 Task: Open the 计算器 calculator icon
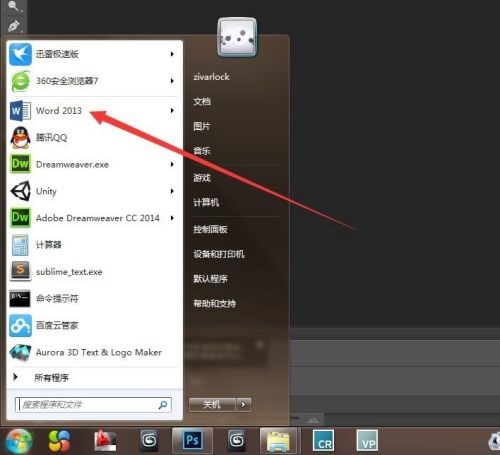click(20, 245)
